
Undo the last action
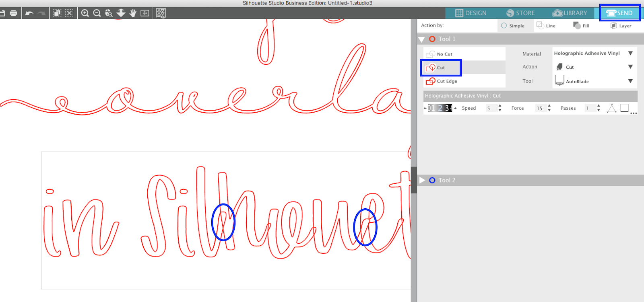(x=29, y=13)
